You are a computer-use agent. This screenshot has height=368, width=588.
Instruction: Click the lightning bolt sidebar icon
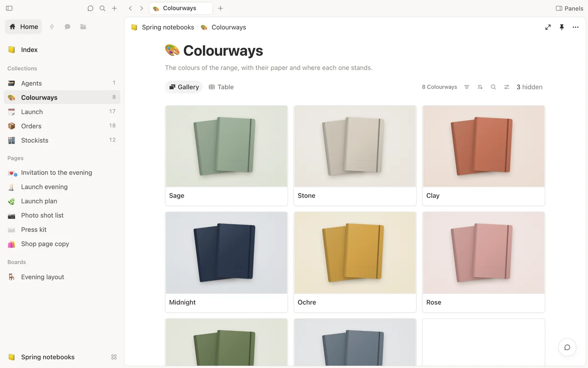click(x=52, y=26)
